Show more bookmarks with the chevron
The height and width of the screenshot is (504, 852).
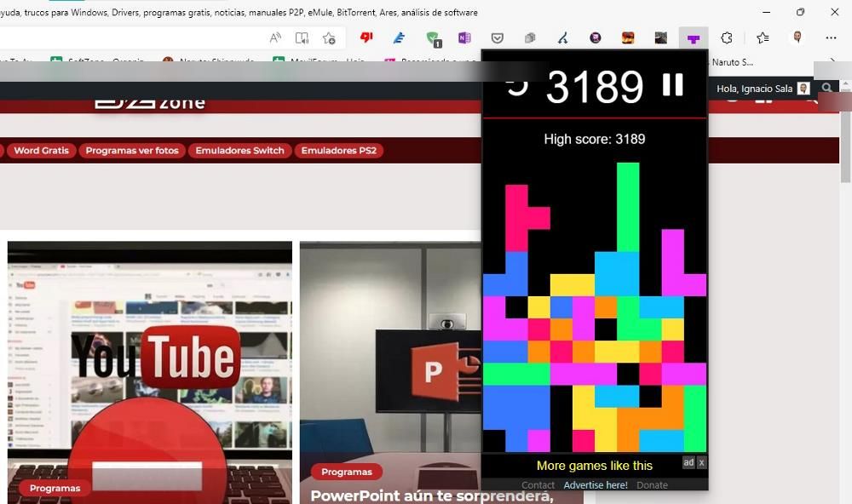point(832,60)
